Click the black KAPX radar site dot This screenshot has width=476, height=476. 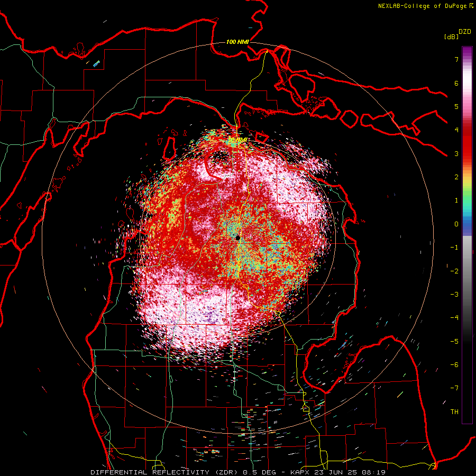pyautogui.click(x=238, y=238)
